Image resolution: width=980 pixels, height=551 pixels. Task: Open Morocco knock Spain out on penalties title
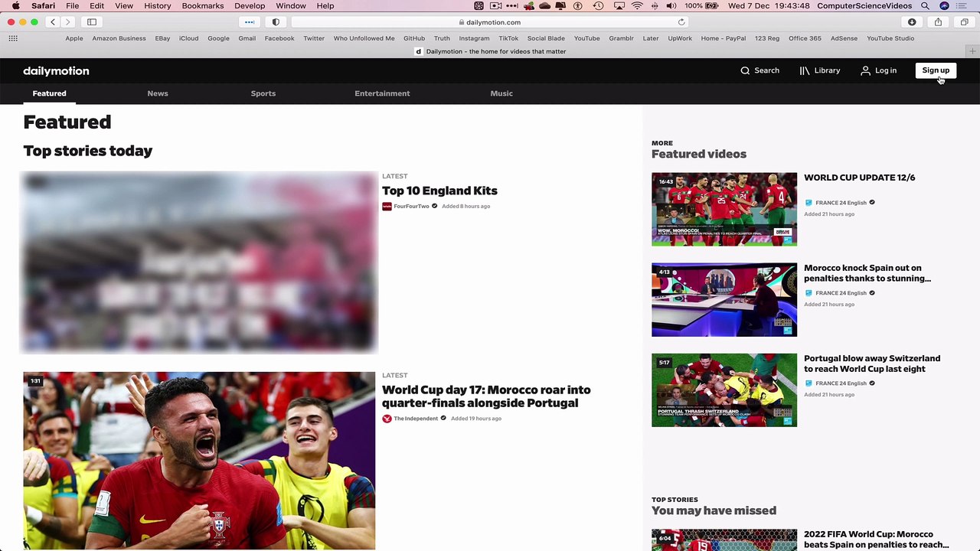(x=867, y=273)
